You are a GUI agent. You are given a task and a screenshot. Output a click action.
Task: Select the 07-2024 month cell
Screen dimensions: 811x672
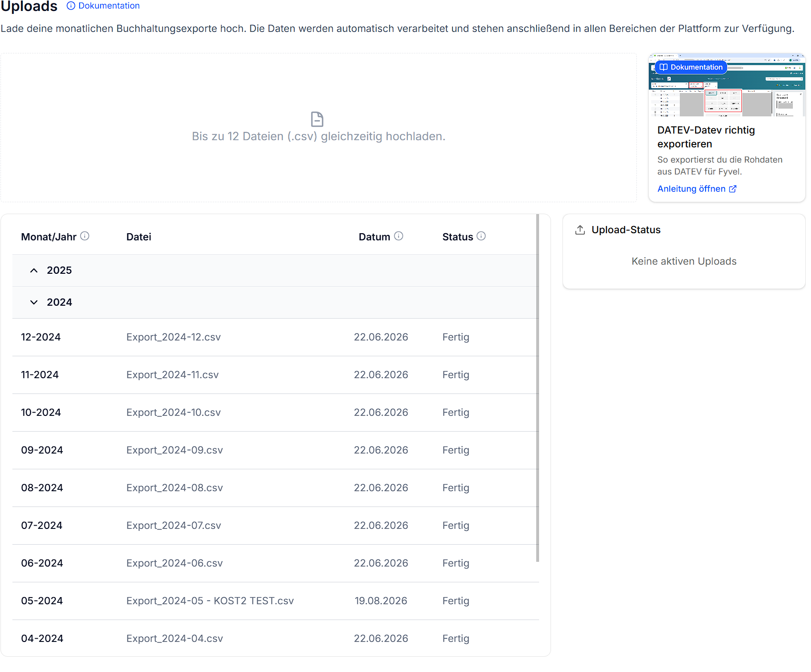pos(42,526)
